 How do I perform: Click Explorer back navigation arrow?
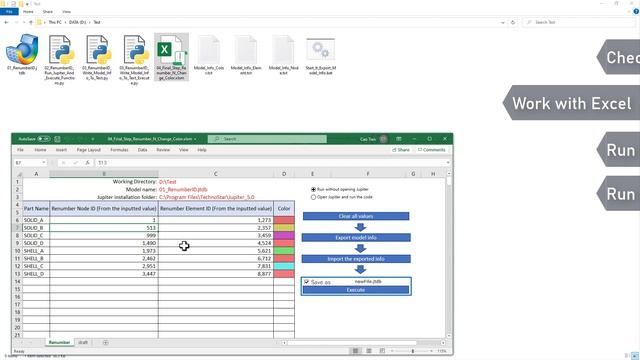coord(6,22)
